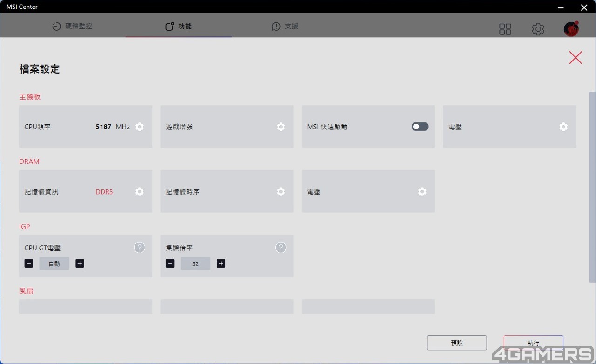
Task: Click the 預設 button
Action: point(457,343)
